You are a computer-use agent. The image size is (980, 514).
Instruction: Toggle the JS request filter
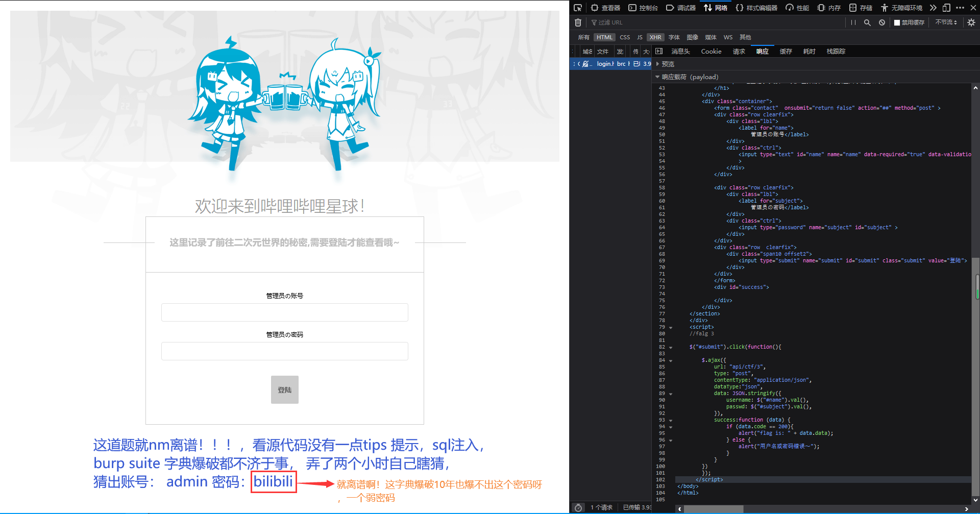pyautogui.click(x=640, y=37)
